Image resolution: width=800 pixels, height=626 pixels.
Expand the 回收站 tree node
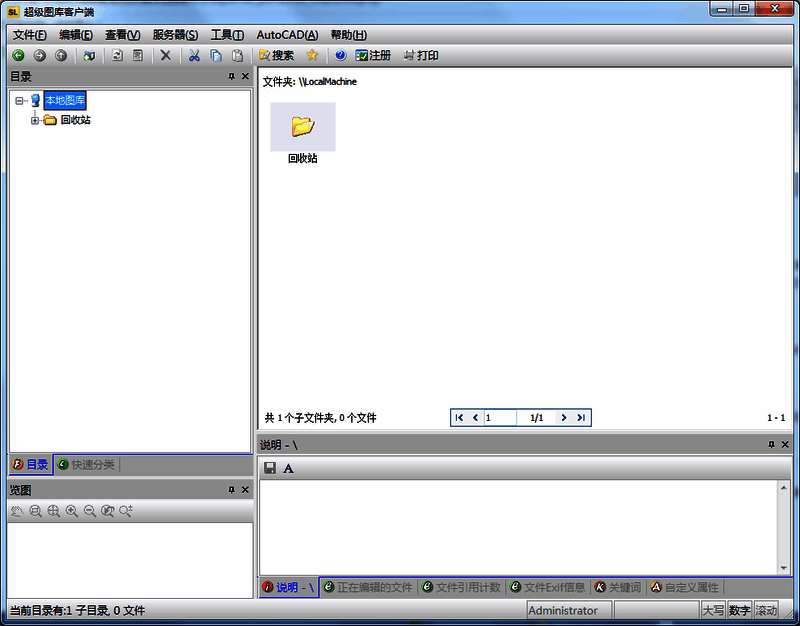tap(35, 120)
